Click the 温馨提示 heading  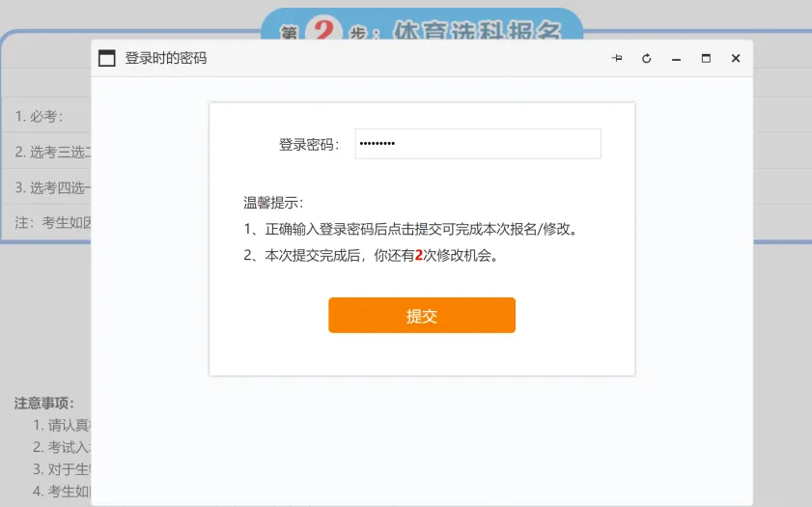click(273, 203)
